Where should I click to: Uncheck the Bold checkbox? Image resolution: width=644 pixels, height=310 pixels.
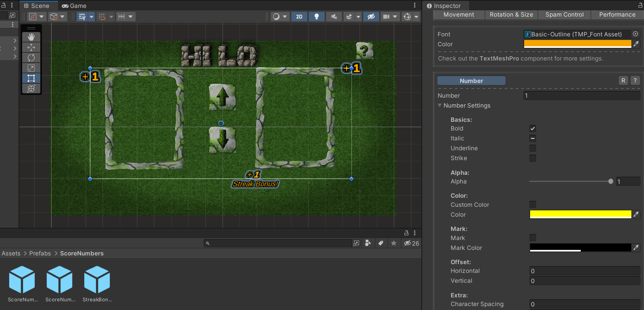click(533, 129)
